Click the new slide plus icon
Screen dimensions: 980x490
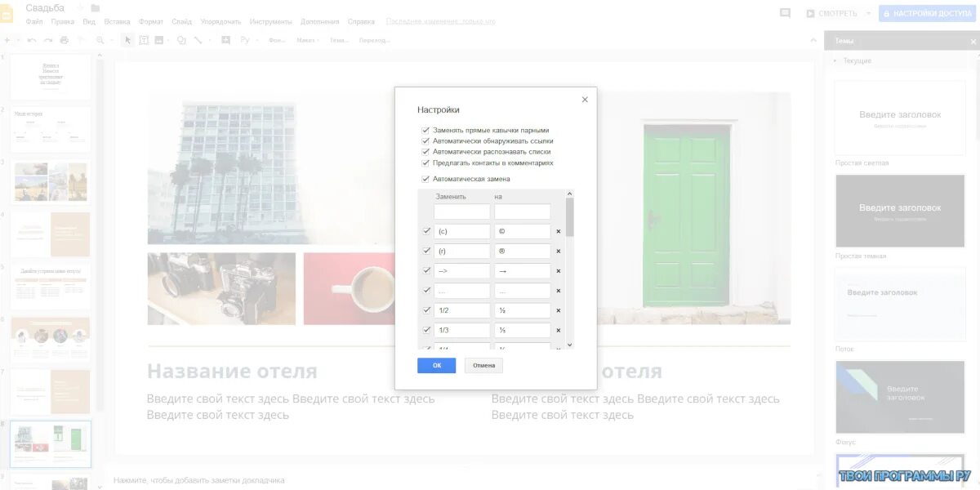coord(7,40)
